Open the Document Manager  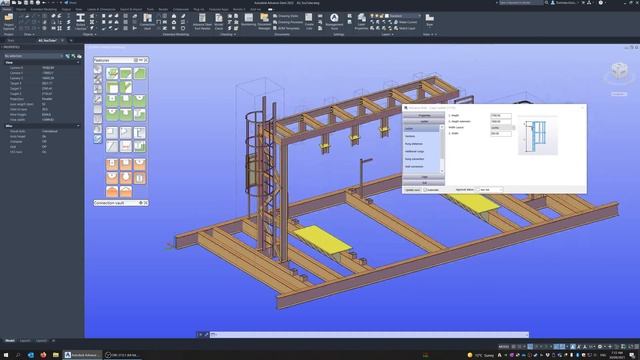264,22
